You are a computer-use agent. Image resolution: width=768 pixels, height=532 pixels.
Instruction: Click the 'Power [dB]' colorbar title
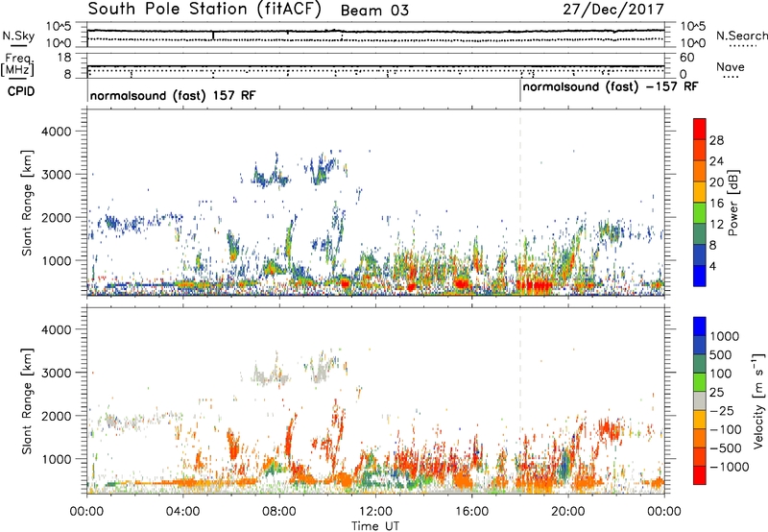coord(732,203)
